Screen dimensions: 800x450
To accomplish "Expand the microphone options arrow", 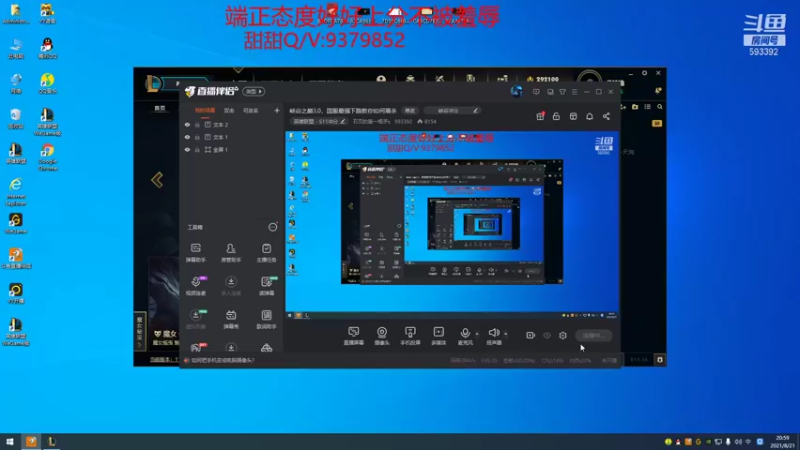I will pos(477,334).
